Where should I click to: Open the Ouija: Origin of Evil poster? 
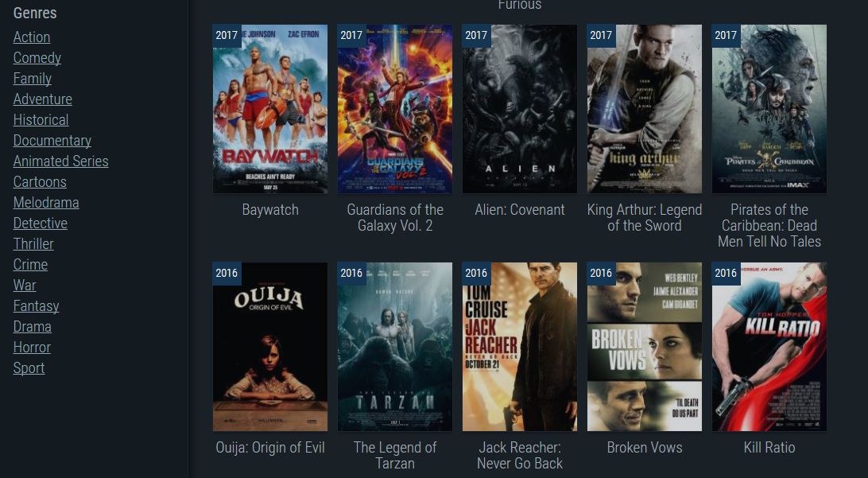click(270, 347)
